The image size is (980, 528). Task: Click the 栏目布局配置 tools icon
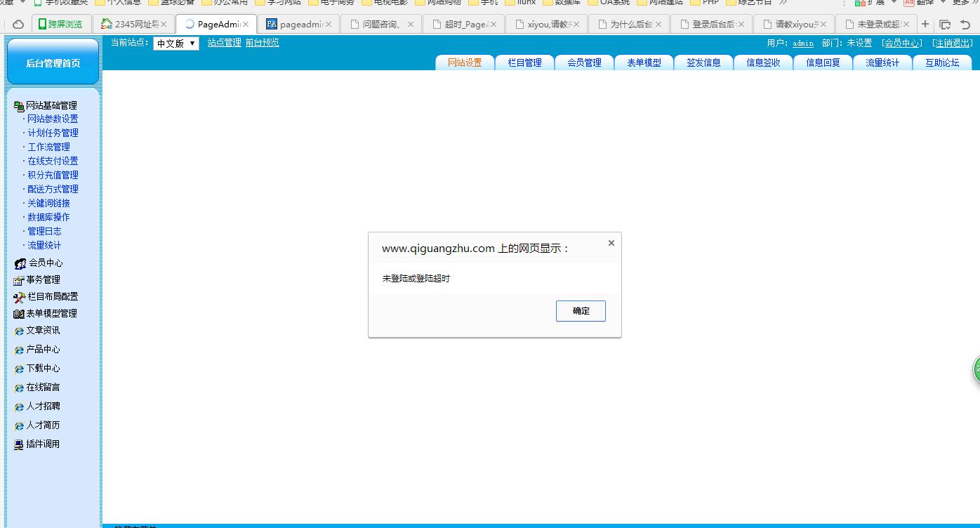(x=20, y=297)
